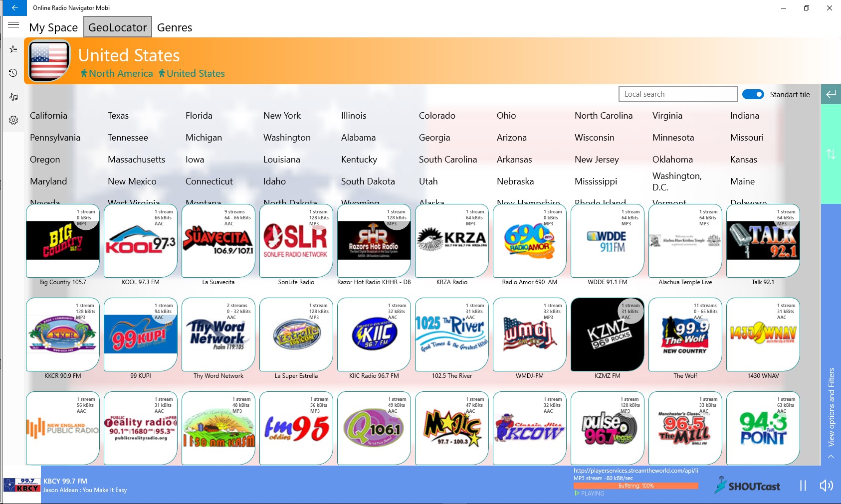This screenshot has height=504, width=841.
Task: Choose Florida in the state list
Action: click(x=199, y=116)
